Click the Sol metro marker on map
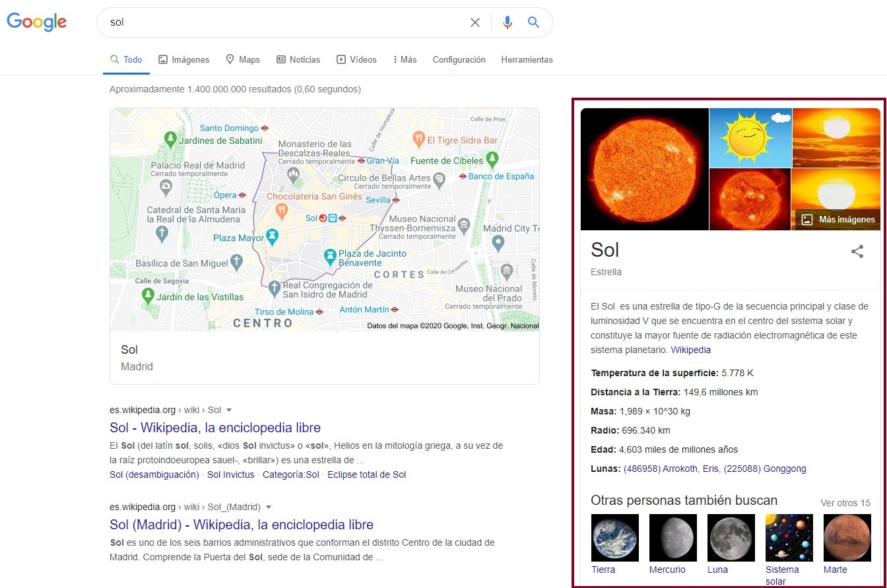Screen dimensions: 887x588 click(323, 218)
